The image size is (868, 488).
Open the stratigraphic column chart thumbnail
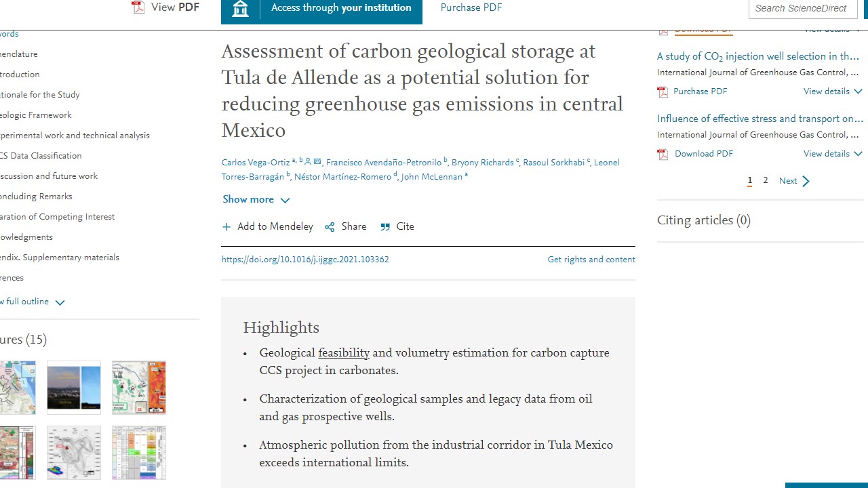click(x=139, y=453)
